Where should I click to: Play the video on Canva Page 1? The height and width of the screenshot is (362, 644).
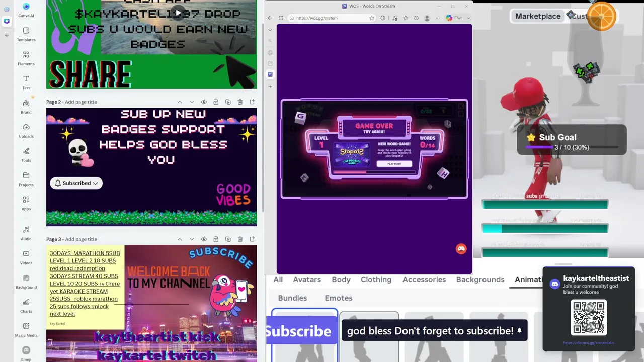tap(178, 12)
